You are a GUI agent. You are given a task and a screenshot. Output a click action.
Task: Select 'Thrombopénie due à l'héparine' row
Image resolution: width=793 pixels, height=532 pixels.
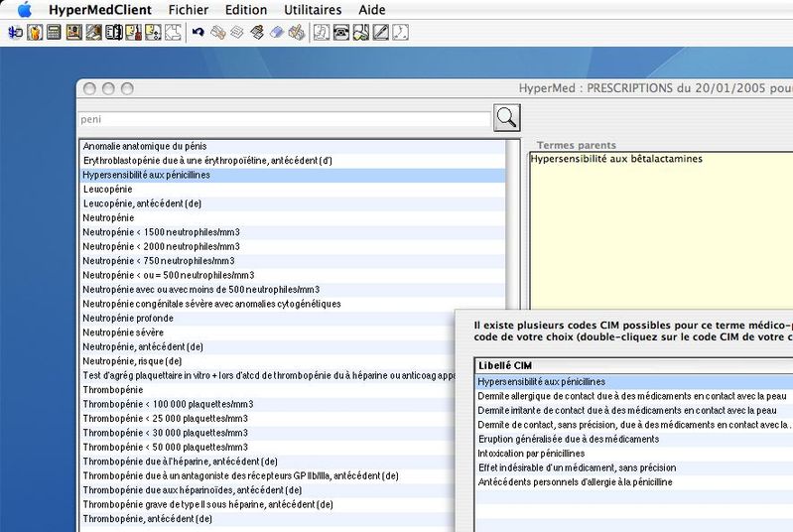pyautogui.click(x=268, y=462)
